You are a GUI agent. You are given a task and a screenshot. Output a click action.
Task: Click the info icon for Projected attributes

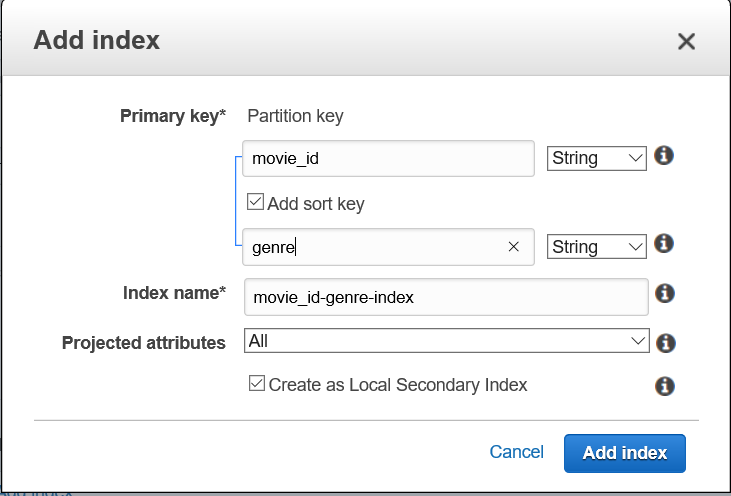(x=665, y=343)
